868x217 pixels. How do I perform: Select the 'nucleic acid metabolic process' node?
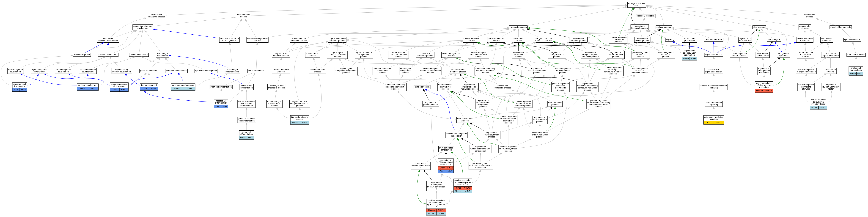(503, 87)
